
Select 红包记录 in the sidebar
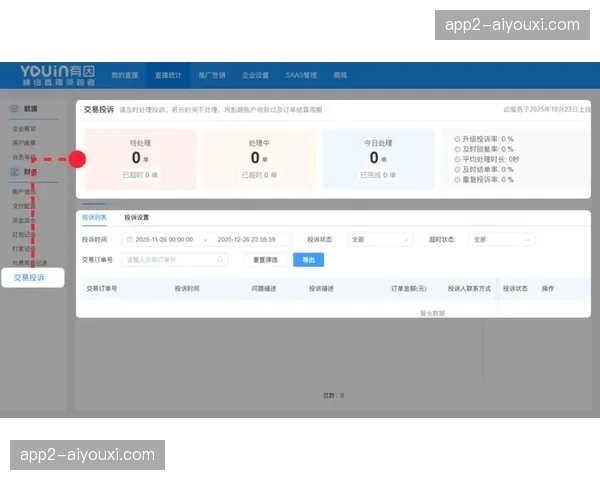coord(24,234)
